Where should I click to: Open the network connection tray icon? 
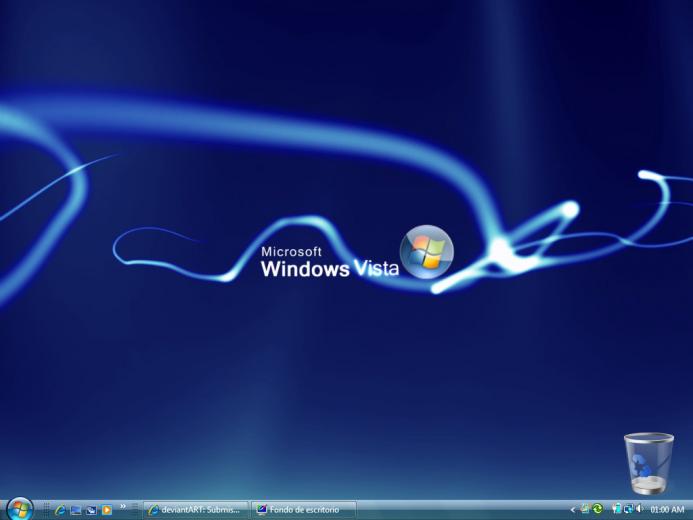pyautogui.click(x=628, y=509)
